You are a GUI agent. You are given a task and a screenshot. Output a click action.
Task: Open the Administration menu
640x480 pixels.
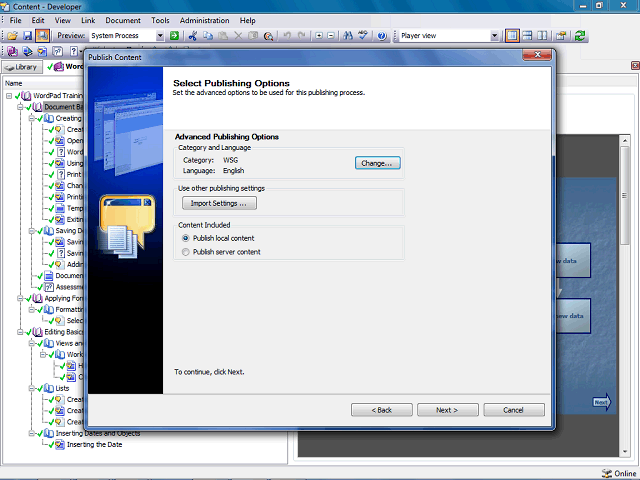pyautogui.click(x=204, y=20)
